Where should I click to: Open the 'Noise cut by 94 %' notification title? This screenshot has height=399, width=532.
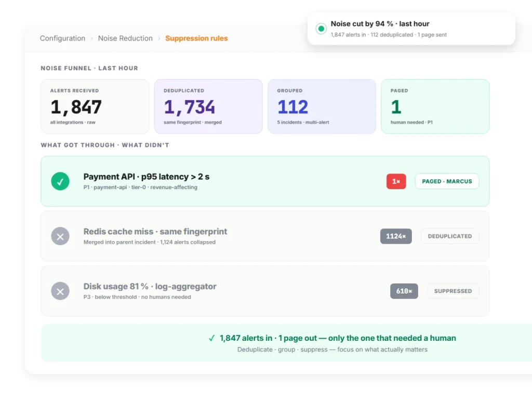tap(380, 24)
